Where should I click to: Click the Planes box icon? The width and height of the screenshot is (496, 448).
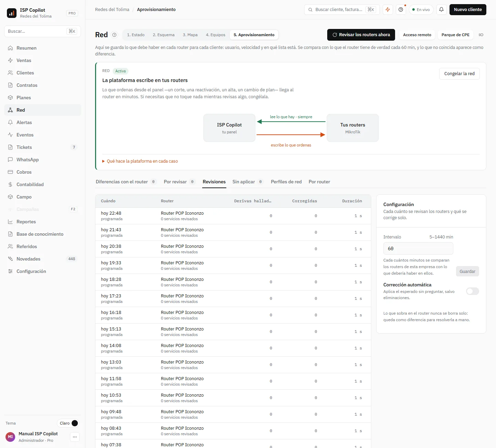click(10, 98)
